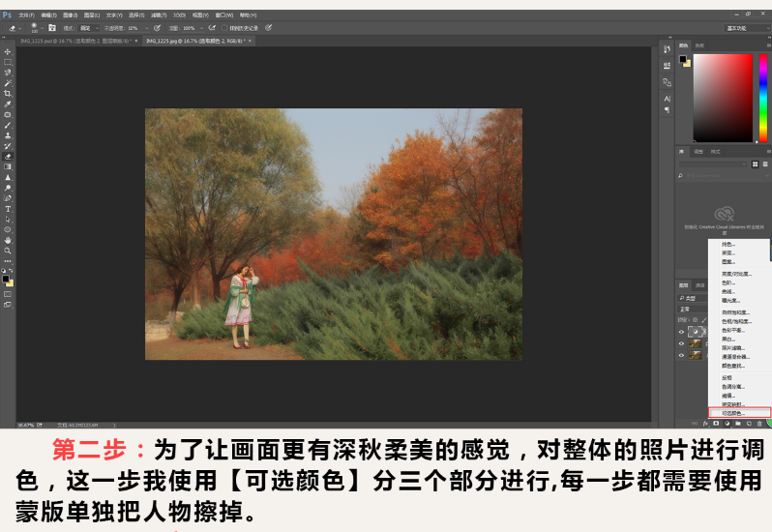Add a layer mask icon

(716, 424)
